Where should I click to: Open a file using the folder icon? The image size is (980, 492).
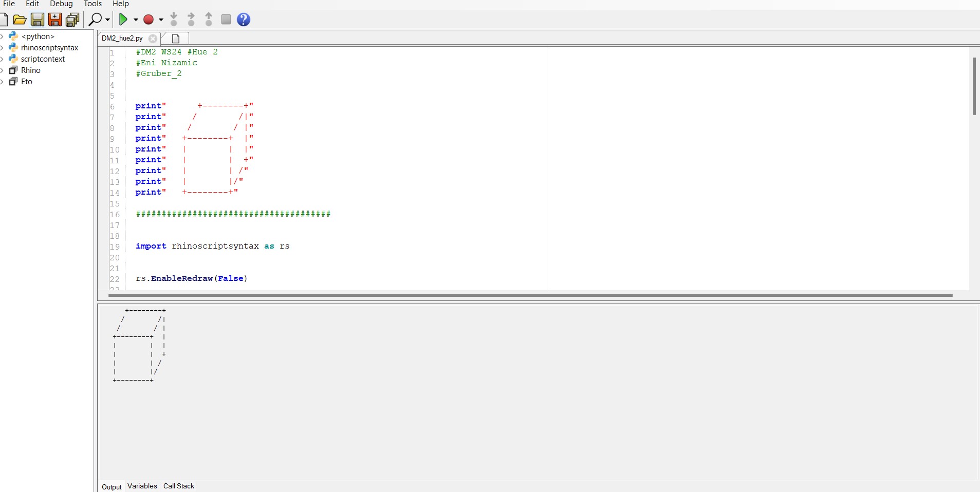pyautogui.click(x=20, y=20)
